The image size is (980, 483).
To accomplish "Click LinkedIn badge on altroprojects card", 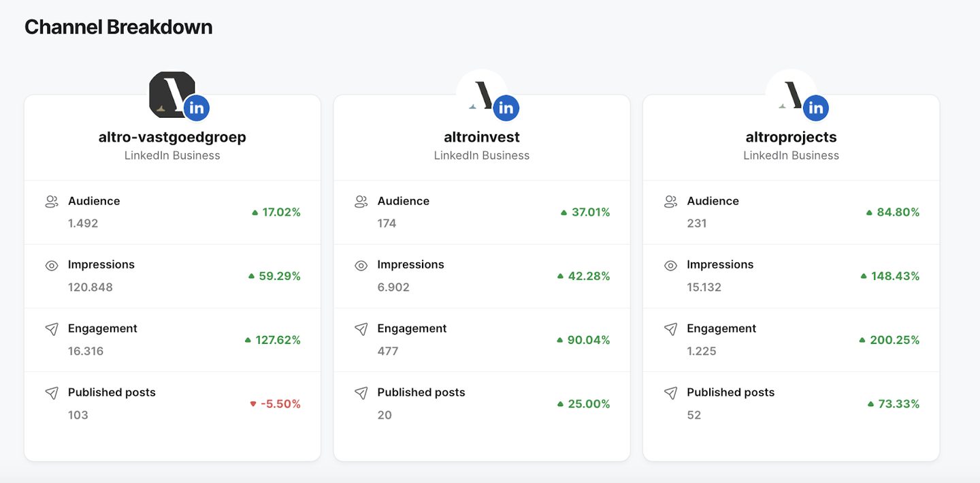I will pyautogui.click(x=815, y=108).
